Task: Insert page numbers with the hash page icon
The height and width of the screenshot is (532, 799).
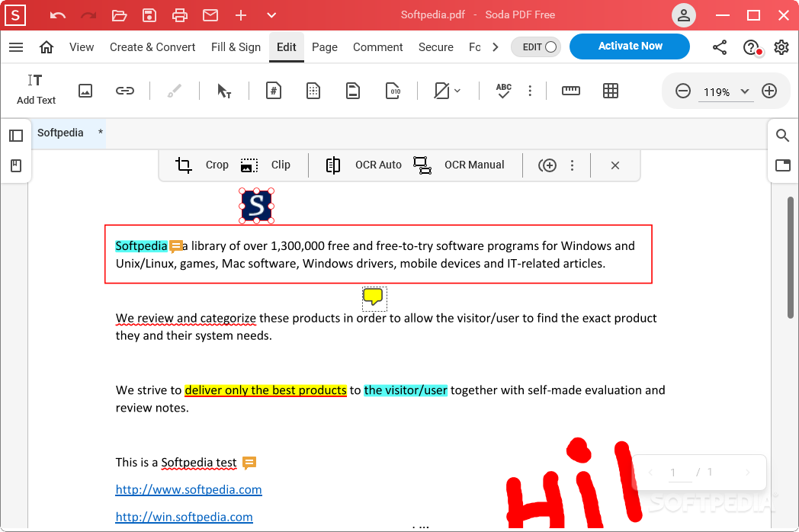Action: [274, 91]
